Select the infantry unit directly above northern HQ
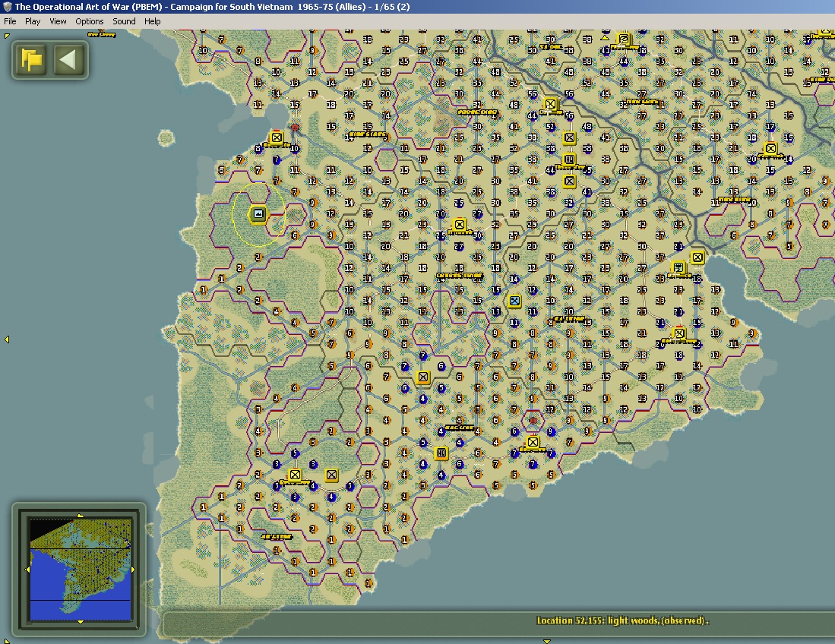Viewport: 835px width, 644px height. tap(569, 138)
